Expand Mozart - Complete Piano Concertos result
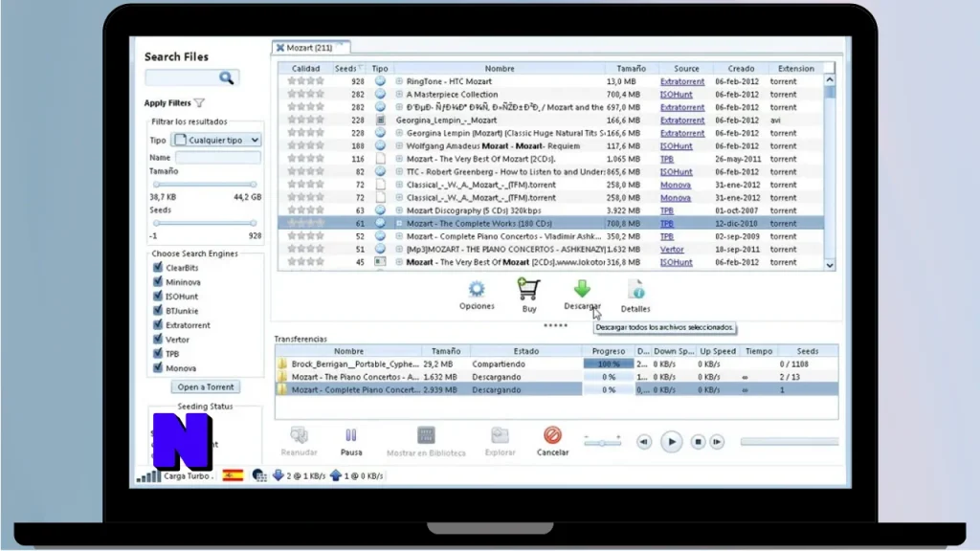This screenshot has height=551, width=980. point(399,236)
